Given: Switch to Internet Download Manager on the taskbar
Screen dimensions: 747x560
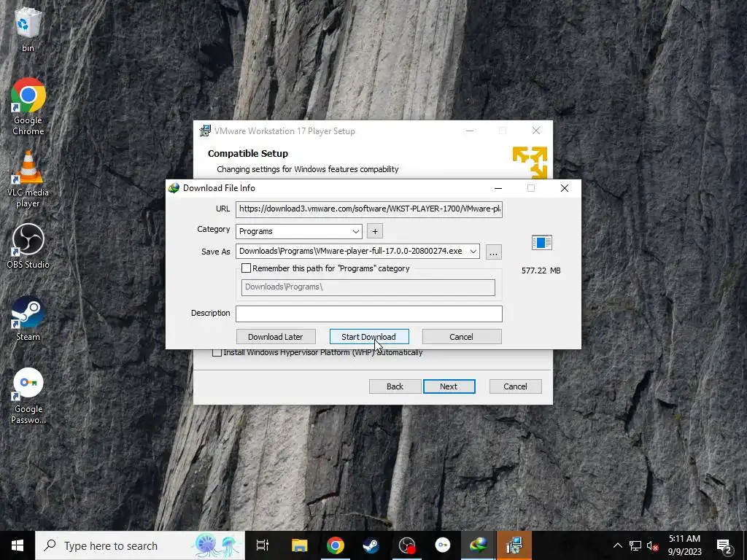Looking at the screenshot, I should [x=479, y=545].
